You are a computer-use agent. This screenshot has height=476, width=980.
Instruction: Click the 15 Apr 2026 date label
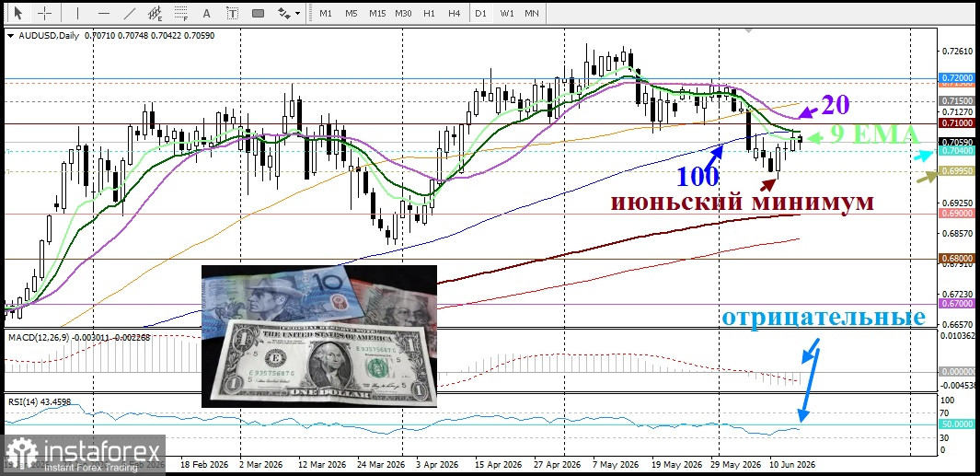498,465
